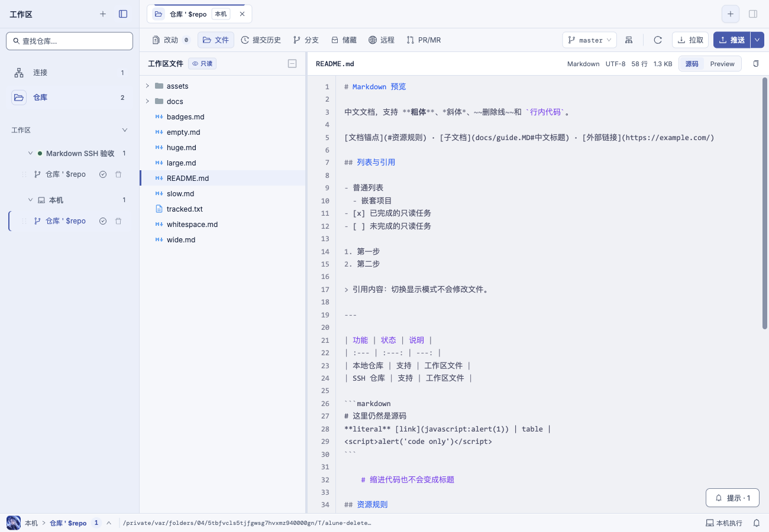Click check-circle icon on Markdown SSH repo row
769x532 pixels.
click(103, 174)
